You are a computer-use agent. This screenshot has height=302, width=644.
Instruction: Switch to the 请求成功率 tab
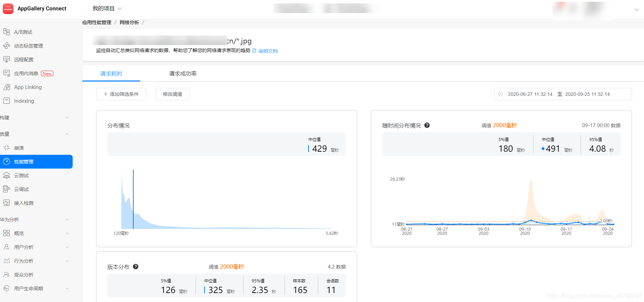point(183,73)
